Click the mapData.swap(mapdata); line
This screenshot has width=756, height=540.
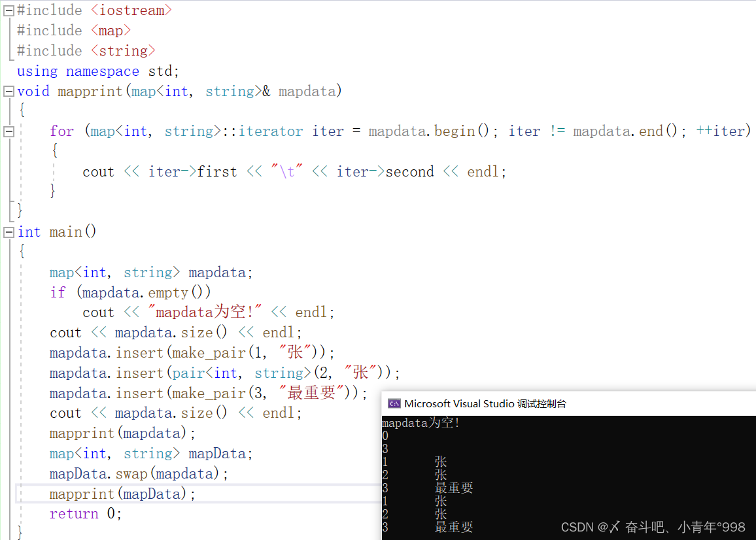click(x=139, y=474)
